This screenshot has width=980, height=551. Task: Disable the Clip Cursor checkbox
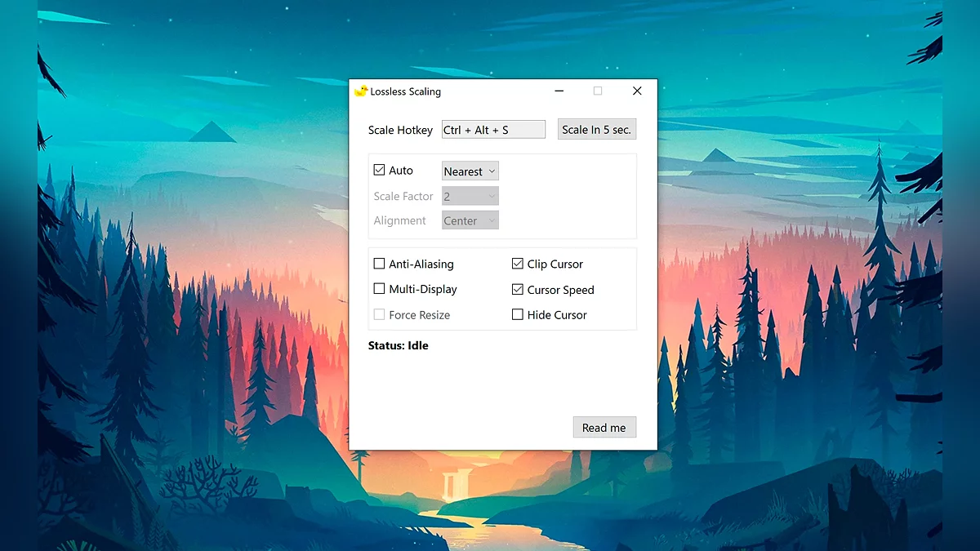[518, 264]
